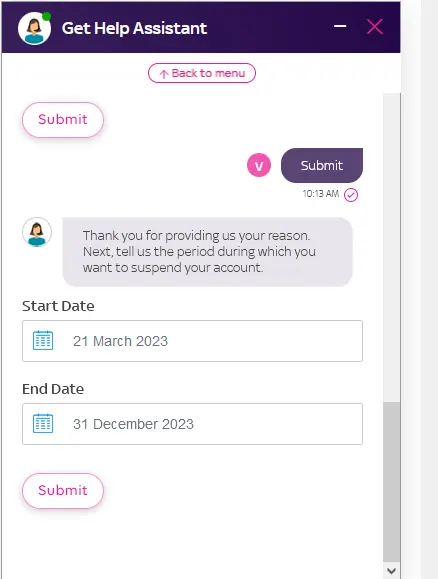Click the message delivered checkmark icon
This screenshot has width=438, height=579.
pos(351,195)
